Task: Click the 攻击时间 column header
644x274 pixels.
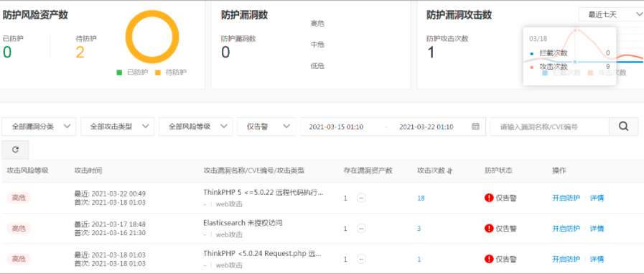Action: pyautogui.click(x=88, y=170)
